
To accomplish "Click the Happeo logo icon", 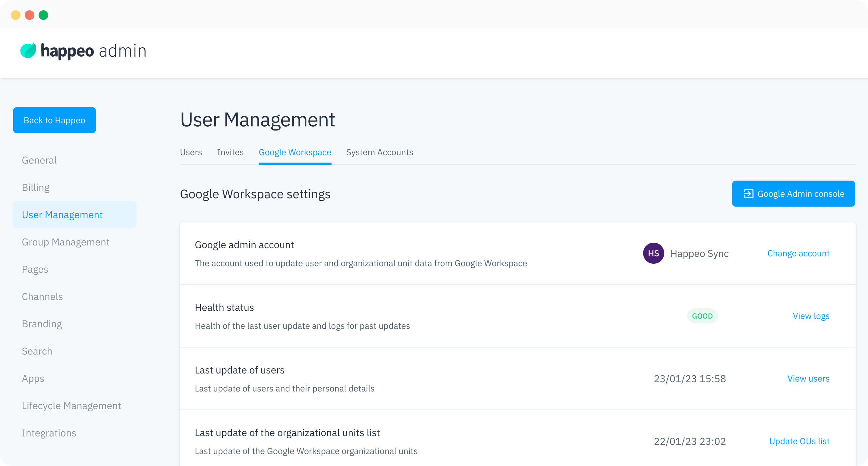I will pyautogui.click(x=29, y=50).
